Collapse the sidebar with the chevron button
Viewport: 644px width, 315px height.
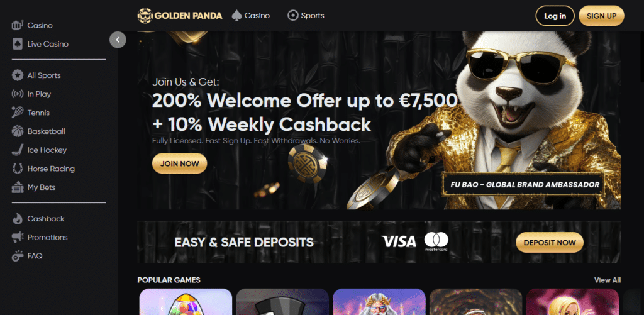point(118,40)
